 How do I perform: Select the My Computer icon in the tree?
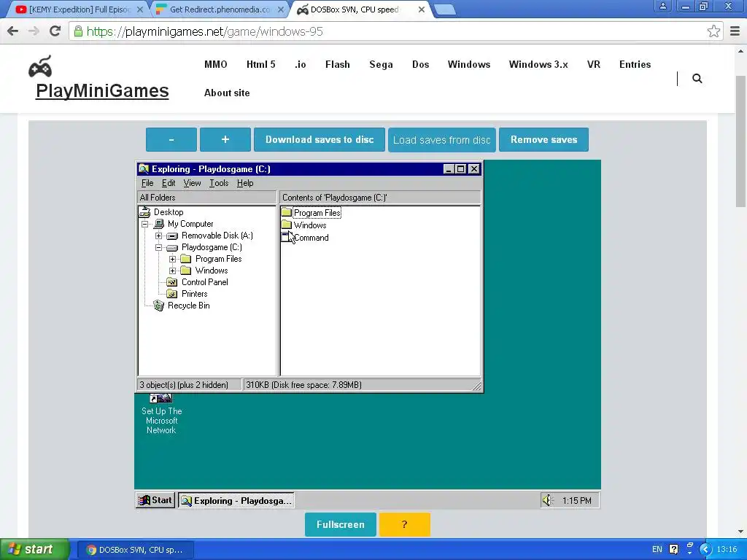(159, 224)
